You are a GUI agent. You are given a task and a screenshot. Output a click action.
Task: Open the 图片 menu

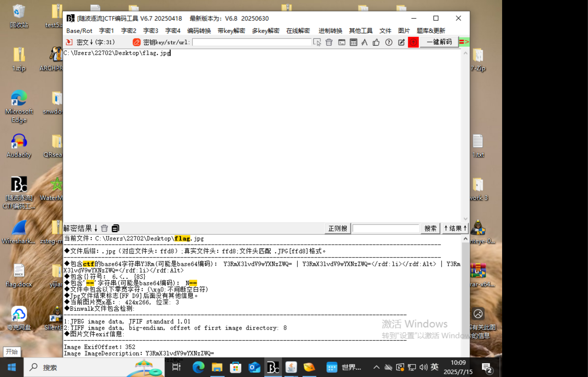(404, 31)
